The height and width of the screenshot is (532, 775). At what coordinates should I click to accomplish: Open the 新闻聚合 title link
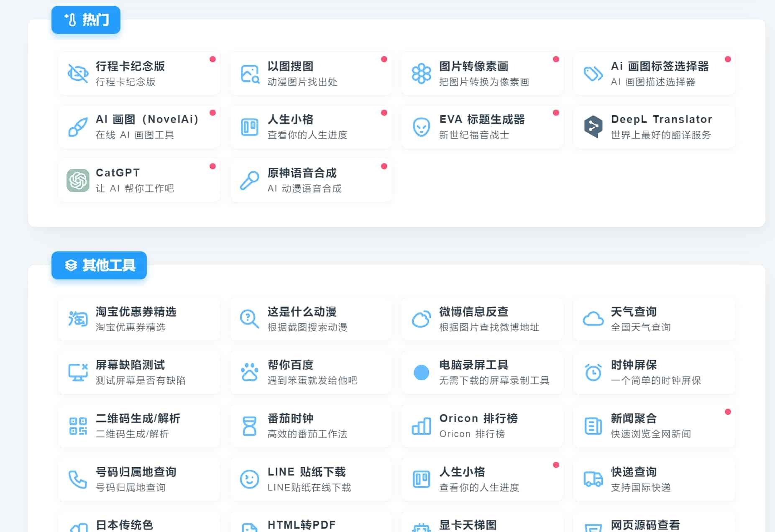(634, 418)
